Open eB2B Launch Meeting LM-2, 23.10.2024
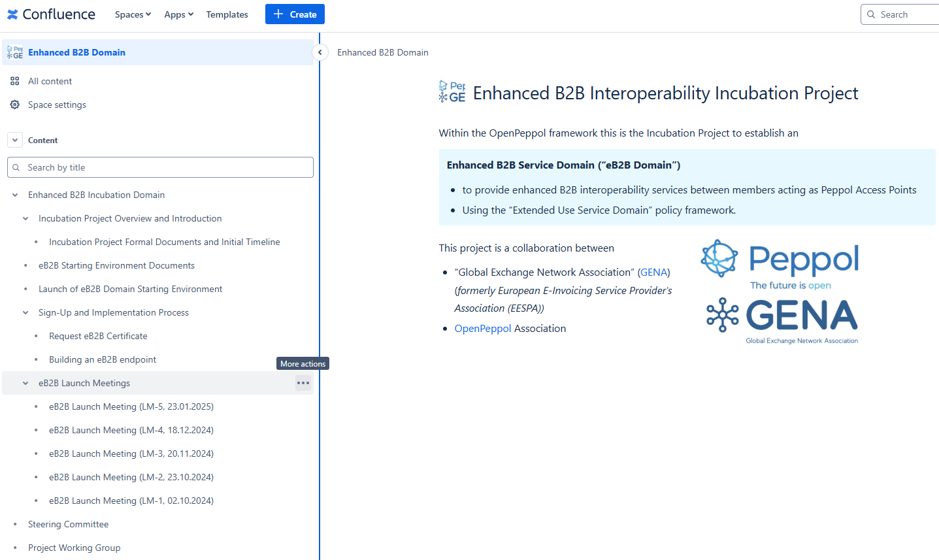Viewport: 939px width, 560px height. tap(131, 477)
